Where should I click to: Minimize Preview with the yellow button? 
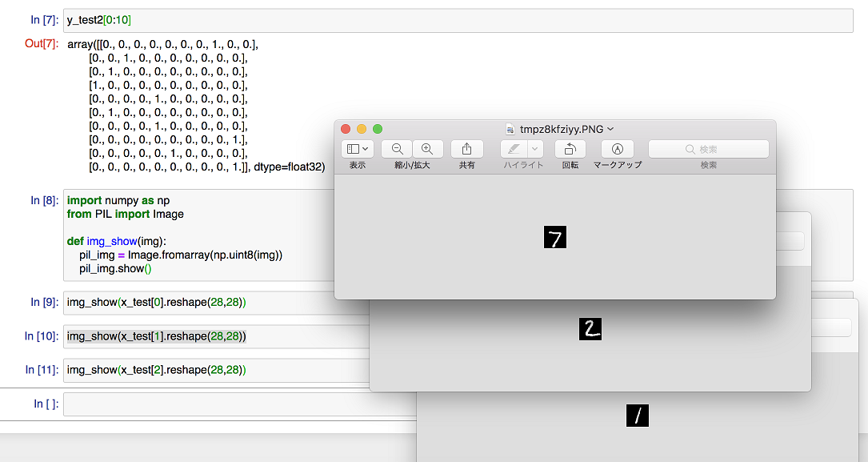[x=362, y=129]
